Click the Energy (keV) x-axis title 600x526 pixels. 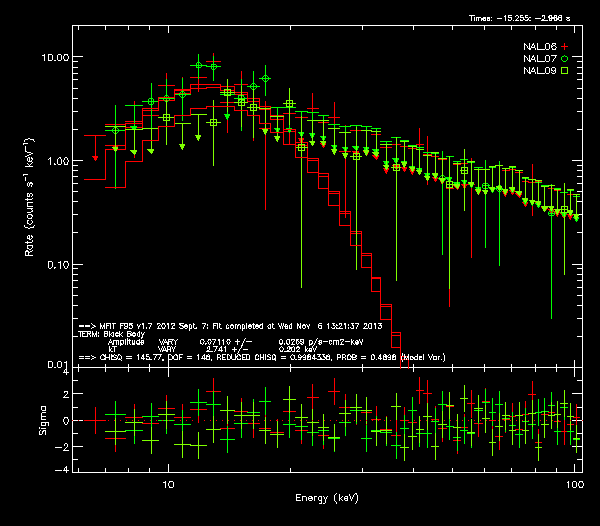tap(327, 497)
